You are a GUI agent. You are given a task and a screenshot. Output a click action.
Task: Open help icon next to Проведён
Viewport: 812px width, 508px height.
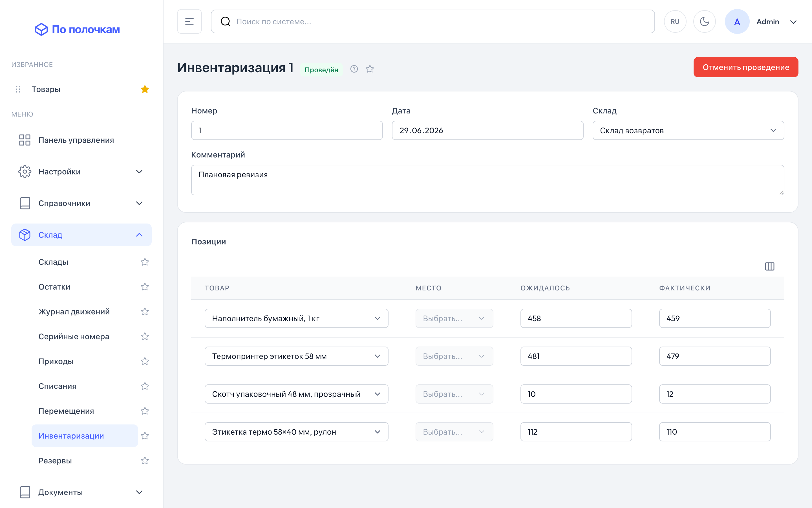pyautogui.click(x=354, y=69)
